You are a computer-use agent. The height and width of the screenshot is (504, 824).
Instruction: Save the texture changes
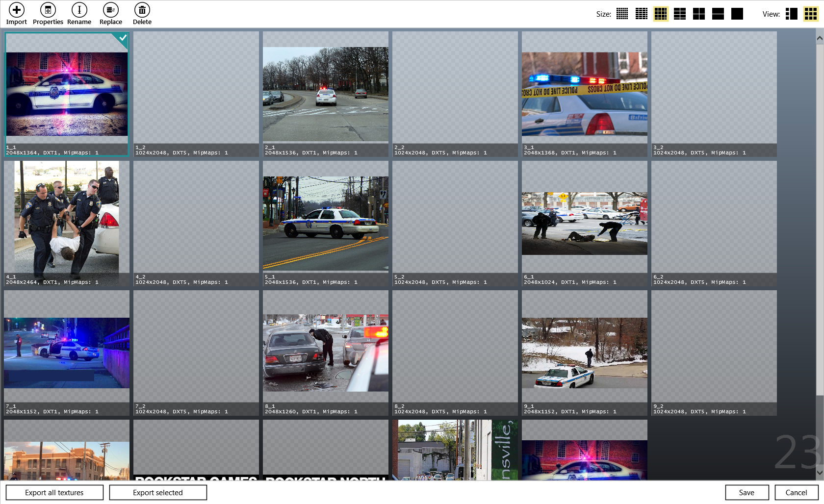pyautogui.click(x=747, y=492)
